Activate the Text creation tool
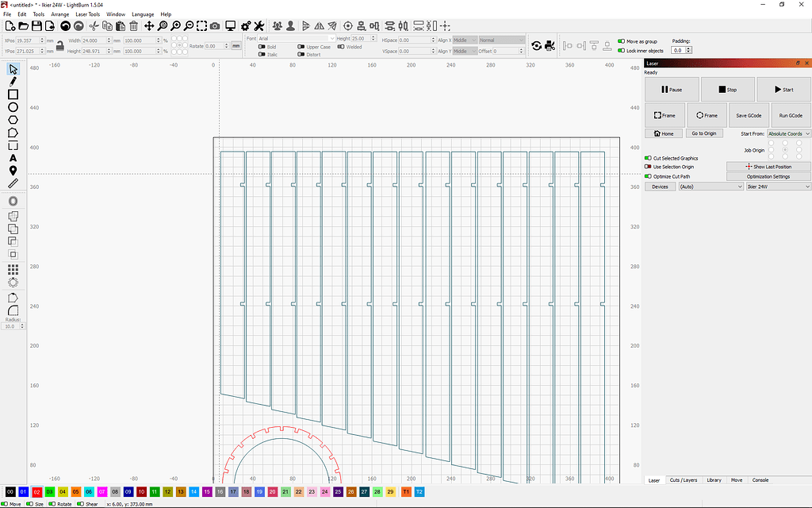The image size is (812, 508). pyautogui.click(x=12, y=158)
